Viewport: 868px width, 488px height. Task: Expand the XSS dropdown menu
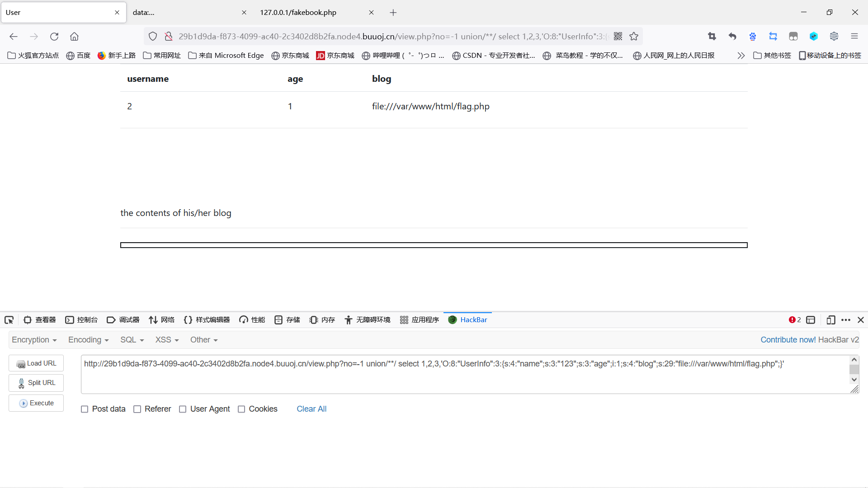(x=167, y=340)
